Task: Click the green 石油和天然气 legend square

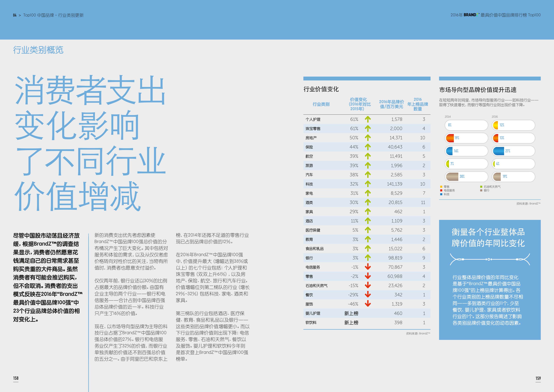Action: tap(481, 187)
